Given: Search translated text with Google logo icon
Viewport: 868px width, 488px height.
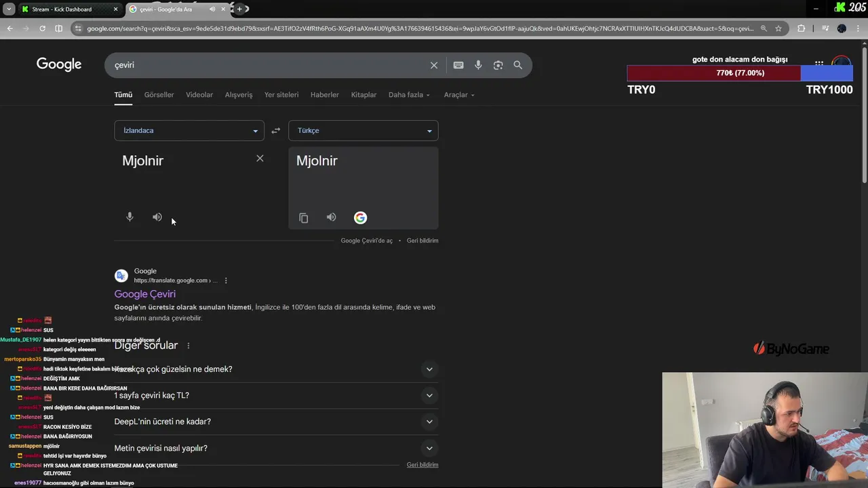Looking at the screenshot, I should point(360,218).
